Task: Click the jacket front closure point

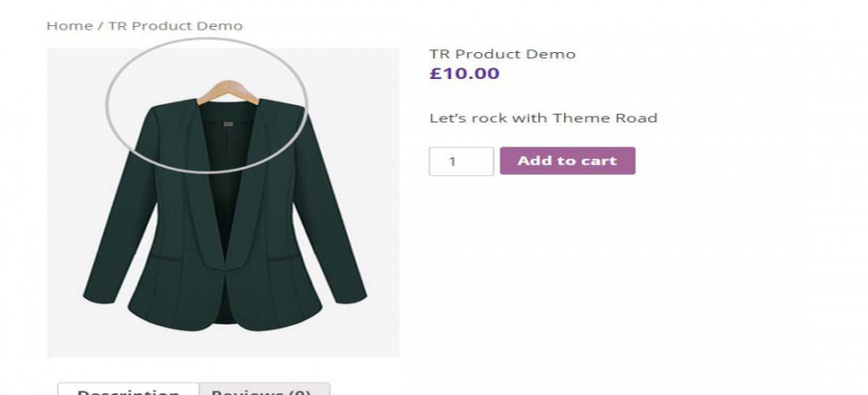Action: point(225,270)
